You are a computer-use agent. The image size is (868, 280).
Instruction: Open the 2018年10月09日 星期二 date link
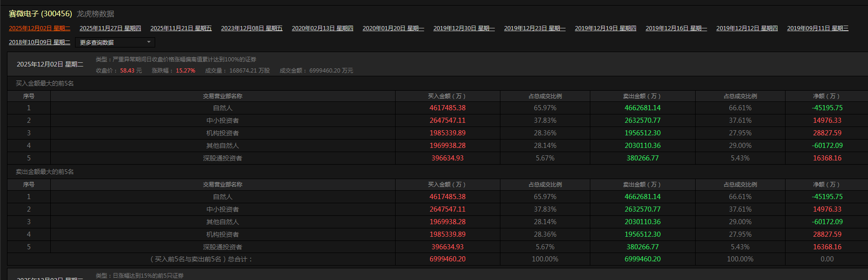pos(40,42)
